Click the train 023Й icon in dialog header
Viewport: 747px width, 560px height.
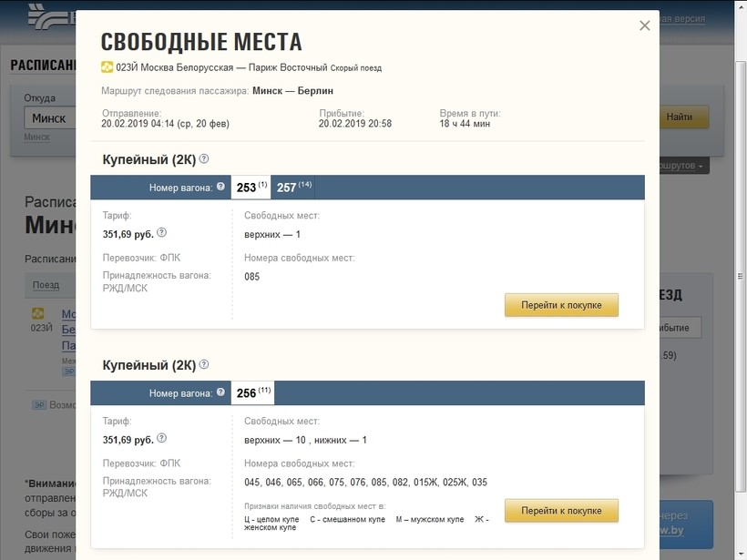(x=107, y=66)
